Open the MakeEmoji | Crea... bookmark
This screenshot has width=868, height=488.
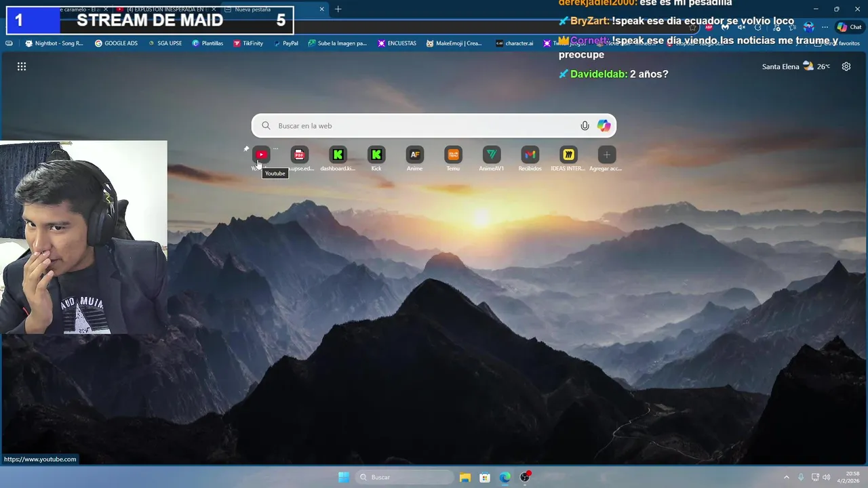tap(454, 43)
